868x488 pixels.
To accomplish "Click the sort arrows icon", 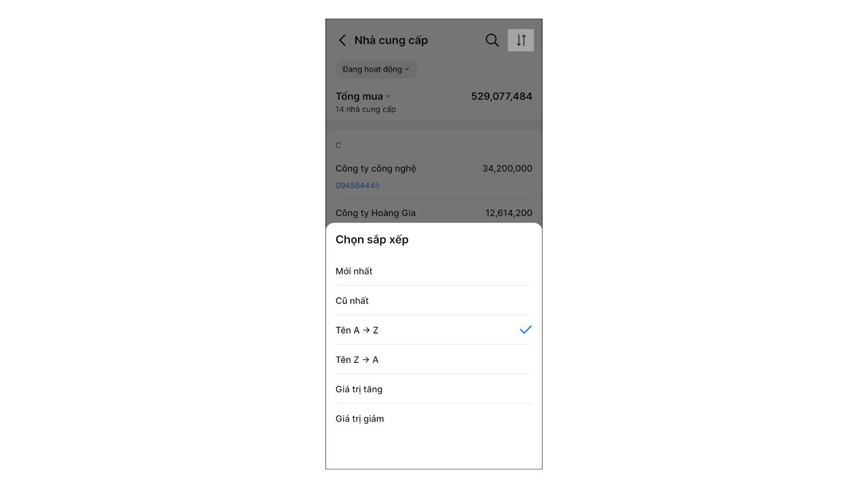I will click(521, 40).
